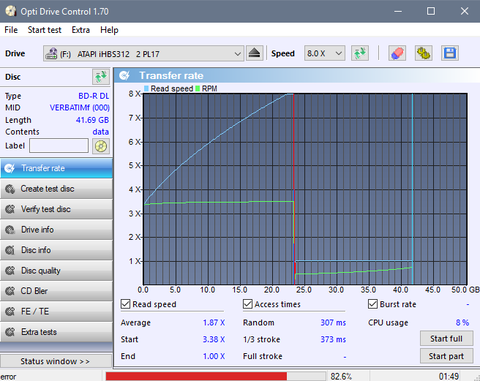Select Transfer rate in sidebar

point(56,168)
